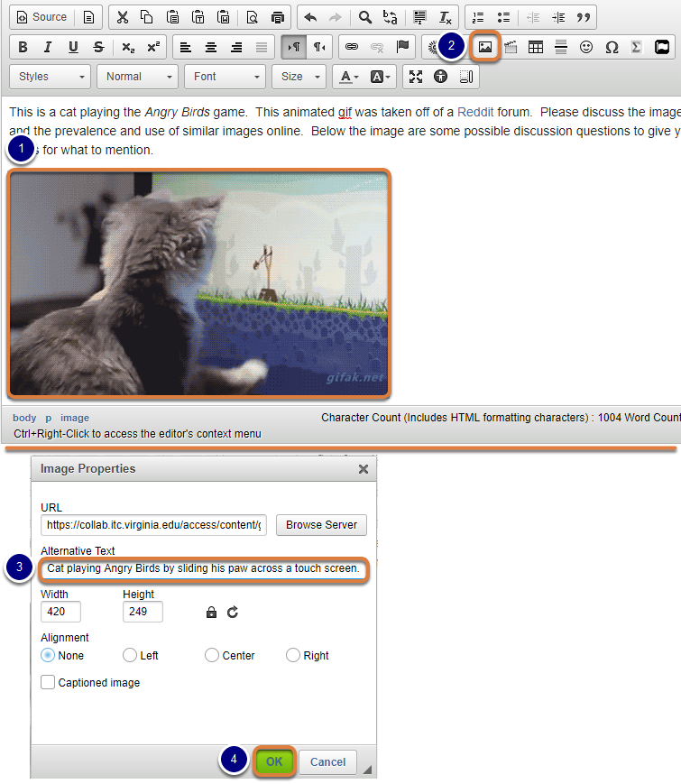The height and width of the screenshot is (784, 681).
Task: Open the Math sigma tool
Action: point(636,47)
